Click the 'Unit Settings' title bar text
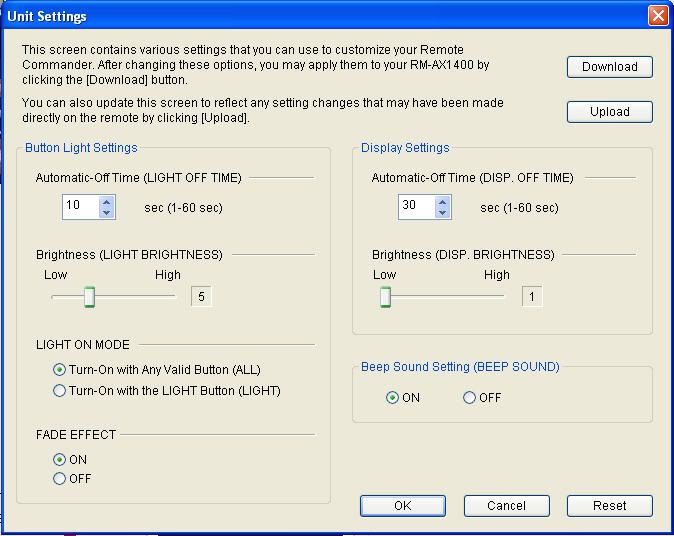Screen dimensions: 674x536 tap(47, 16)
